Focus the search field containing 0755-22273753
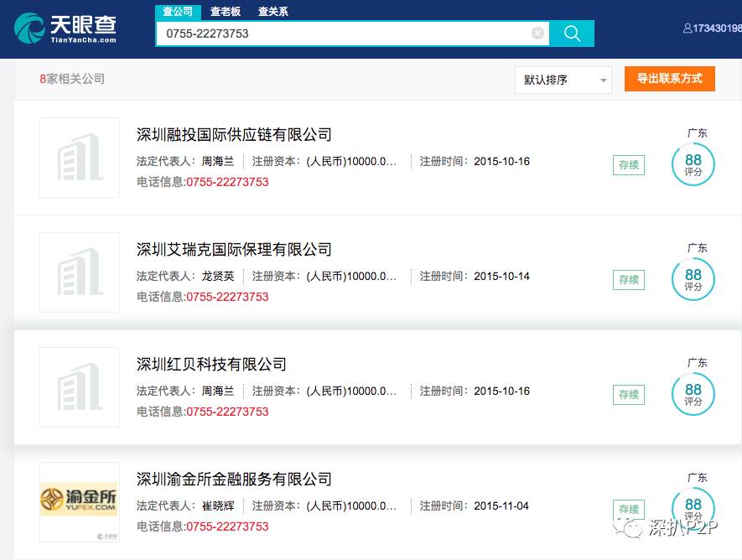 click(352, 34)
